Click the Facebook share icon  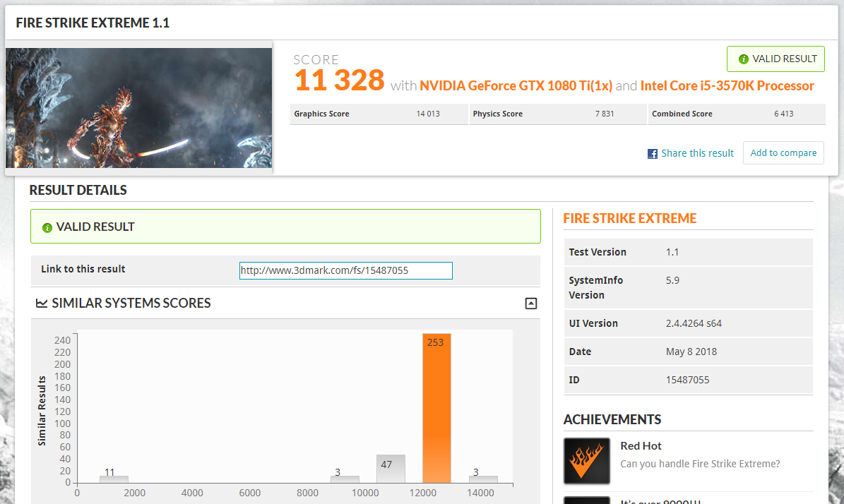click(653, 153)
